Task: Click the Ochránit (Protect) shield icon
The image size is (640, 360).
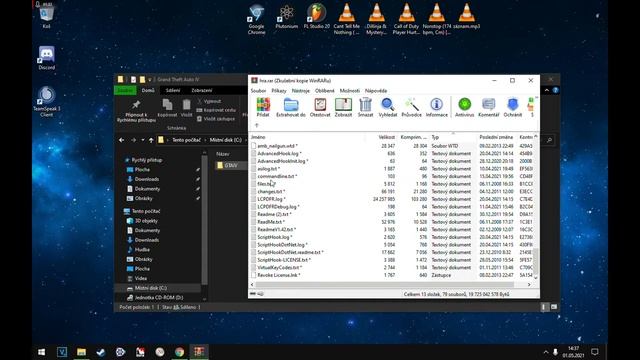Action: pyautogui.click(x=513, y=107)
